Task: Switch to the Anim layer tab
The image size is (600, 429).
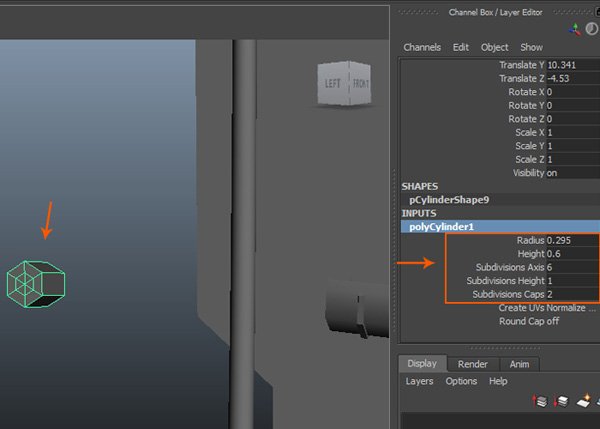Action: click(519, 364)
